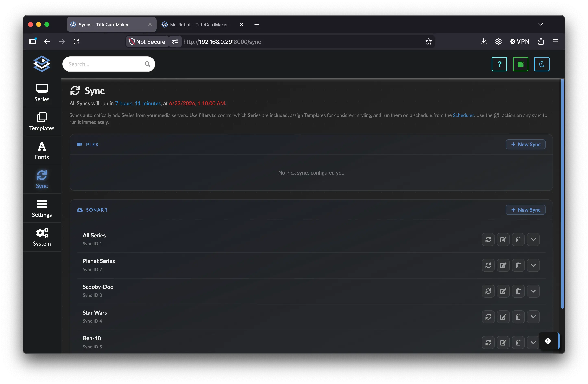Open Settings in the sidebar
Image resolution: width=588 pixels, height=384 pixels.
42,208
